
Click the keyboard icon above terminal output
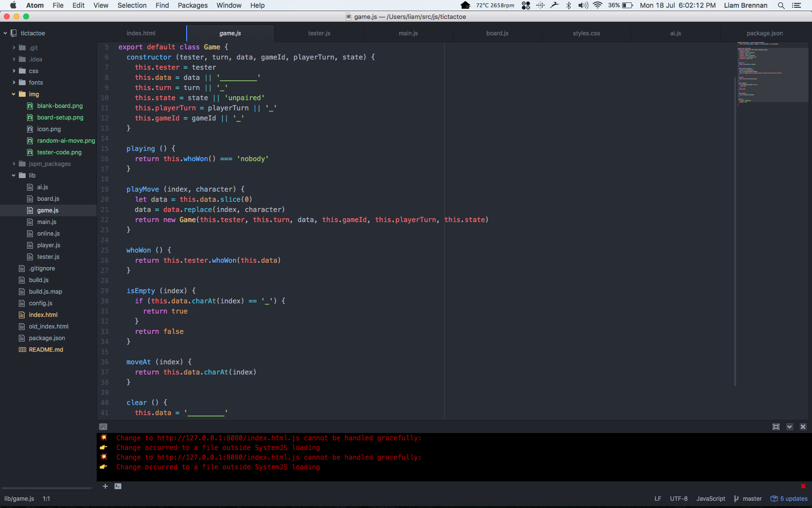click(103, 427)
